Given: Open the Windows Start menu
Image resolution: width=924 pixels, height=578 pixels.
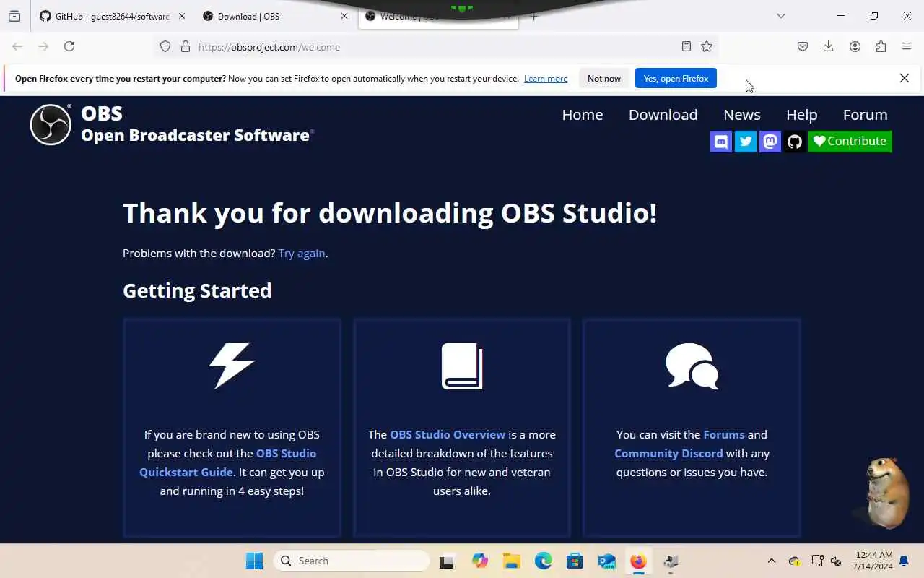Looking at the screenshot, I should [x=255, y=561].
